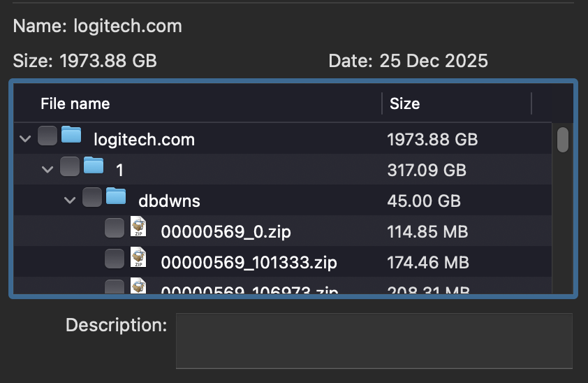
Task: Collapse the dbdwns folder chevron
Action: (x=71, y=201)
